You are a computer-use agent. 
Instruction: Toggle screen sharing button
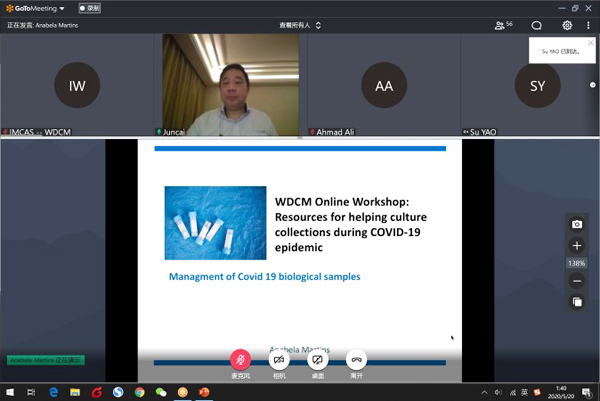(x=318, y=360)
